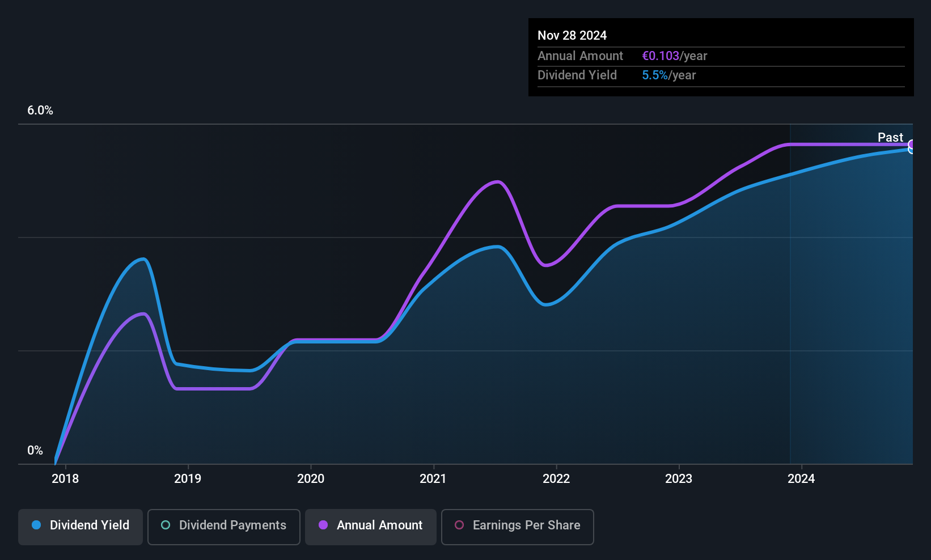
Task: Click the 2024 axis label
Action: [x=801, y=479]
